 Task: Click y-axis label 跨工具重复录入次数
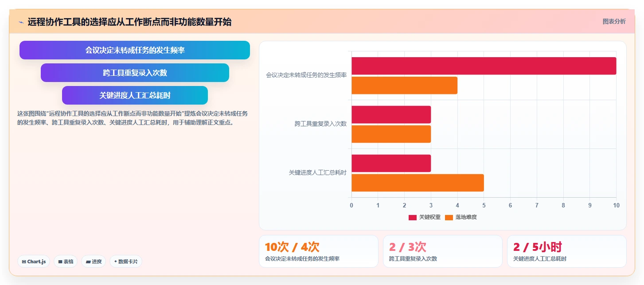click(320, 124)
